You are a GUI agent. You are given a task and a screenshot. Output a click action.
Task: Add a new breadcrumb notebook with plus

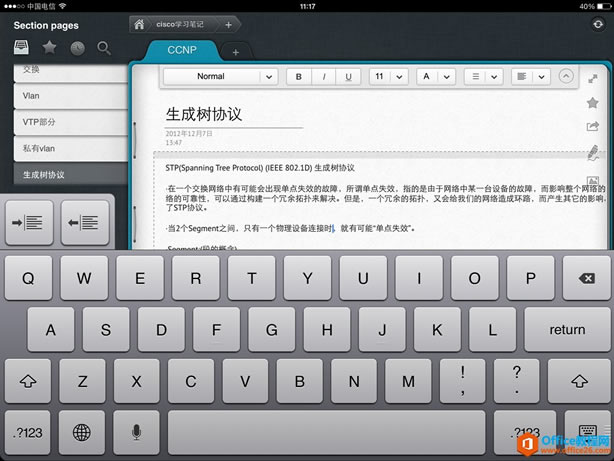pyautogui.click(x=228, y=25)
